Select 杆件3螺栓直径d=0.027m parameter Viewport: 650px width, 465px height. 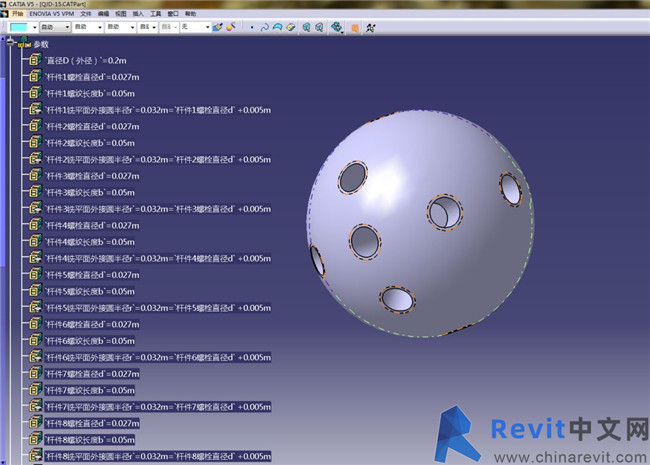click(x=92, y=176)
